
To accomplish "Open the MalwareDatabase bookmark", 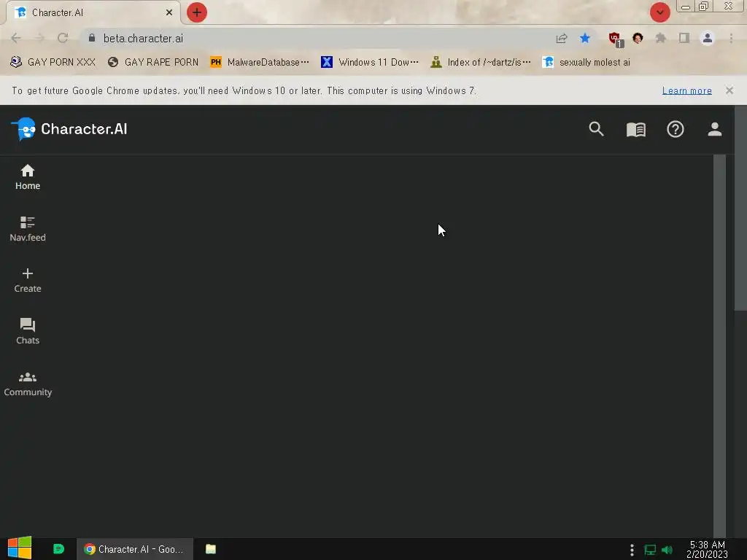I will [x=260, y=63].
